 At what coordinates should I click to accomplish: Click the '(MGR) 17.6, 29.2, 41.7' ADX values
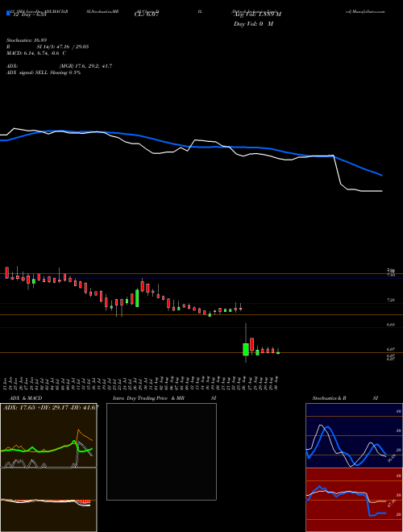tap(85, 66)
